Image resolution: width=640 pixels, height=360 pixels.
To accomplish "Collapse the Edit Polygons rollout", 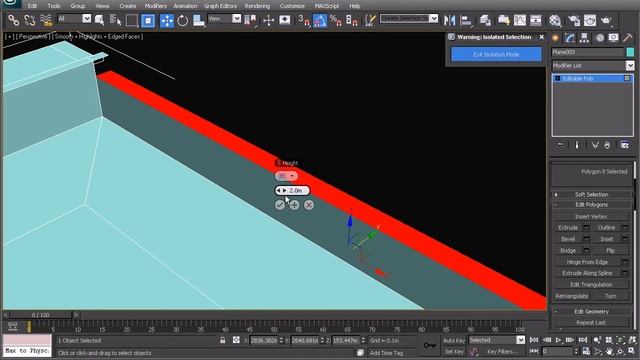I will [x=591, y=204].
